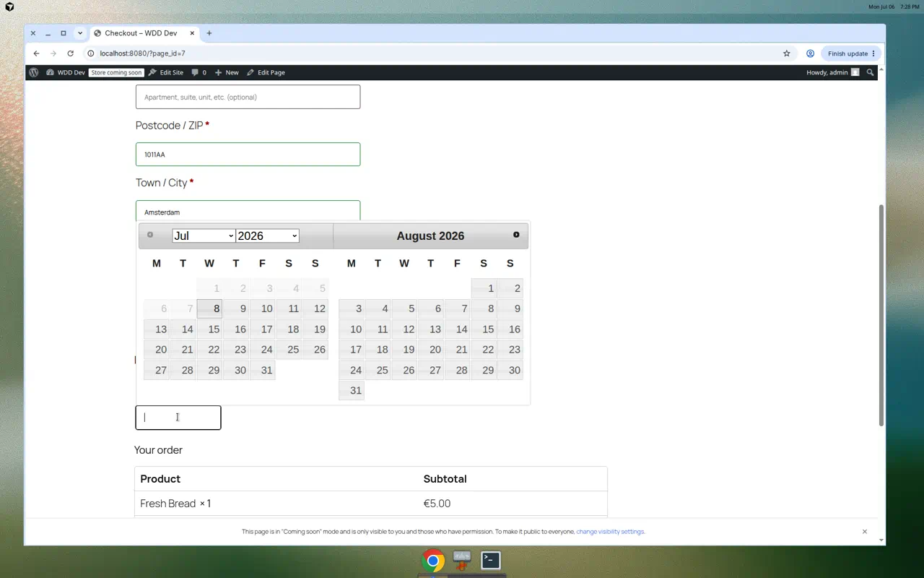Open tab search dropdown chevron
Image resolution: width=924 pixels, height=578 pixels.
tap(80, 33)
